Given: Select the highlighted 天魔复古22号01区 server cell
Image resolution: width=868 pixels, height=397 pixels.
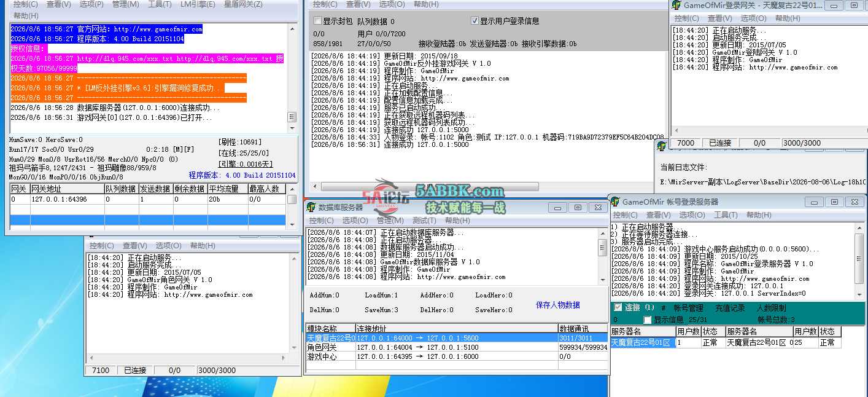Looking at the screenshot, I should click(643, 342).
